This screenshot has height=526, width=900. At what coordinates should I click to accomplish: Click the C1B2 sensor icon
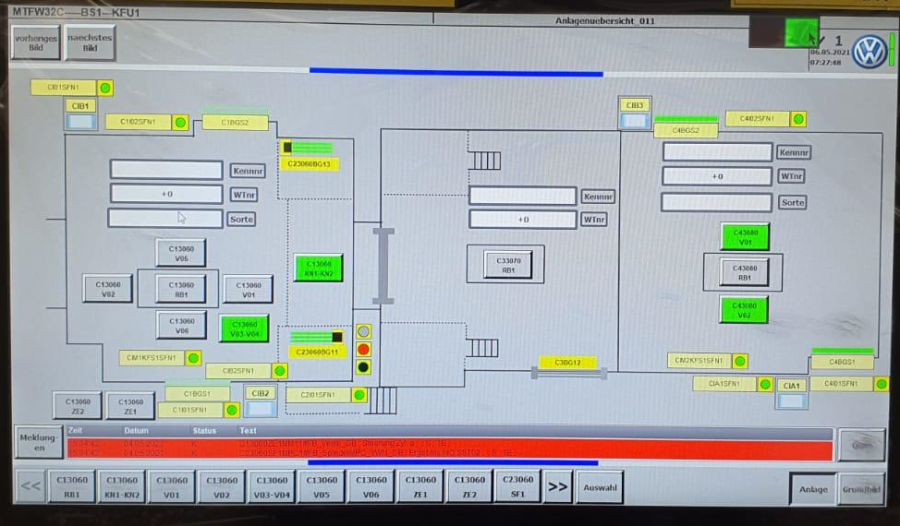point(260,408)
